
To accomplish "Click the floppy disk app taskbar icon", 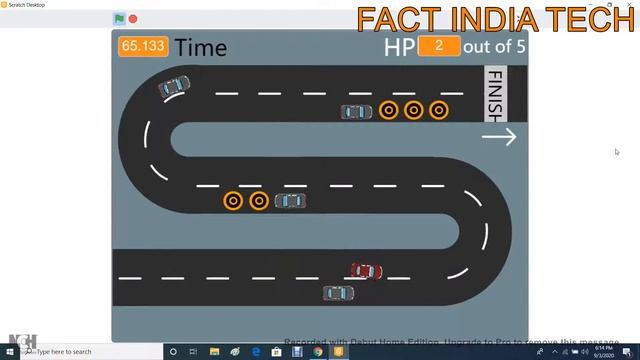I will 297,352.
